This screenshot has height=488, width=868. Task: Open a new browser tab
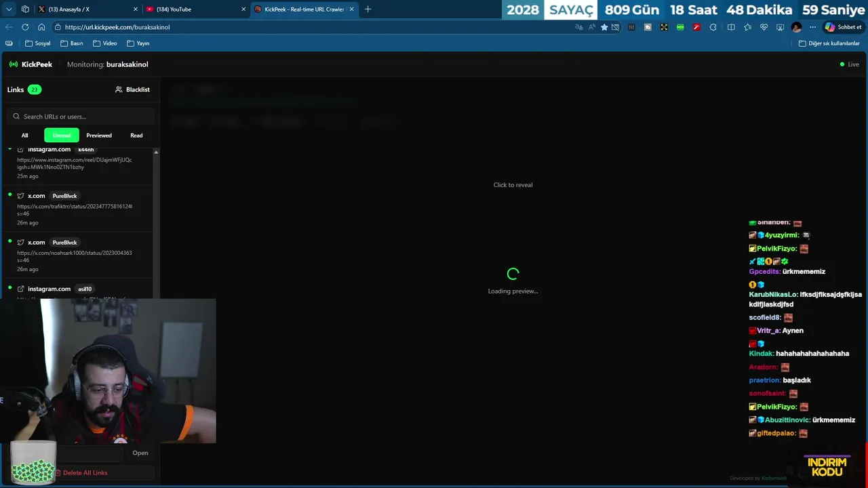368,9
